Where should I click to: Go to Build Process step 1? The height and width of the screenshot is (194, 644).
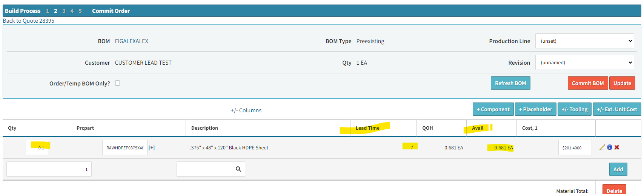[x=48, y=11]
